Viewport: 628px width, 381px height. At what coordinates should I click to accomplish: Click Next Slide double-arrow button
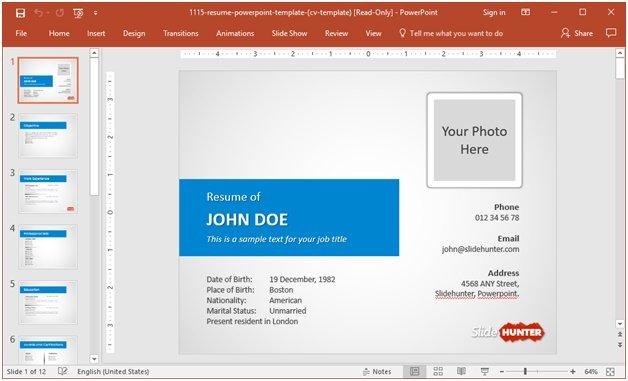point(620,345)
